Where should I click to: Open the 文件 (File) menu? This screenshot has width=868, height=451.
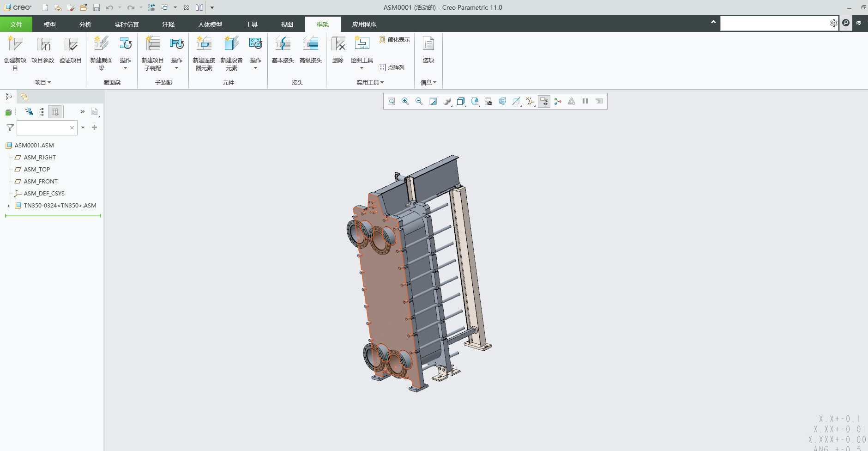click(x=16, y=24)
